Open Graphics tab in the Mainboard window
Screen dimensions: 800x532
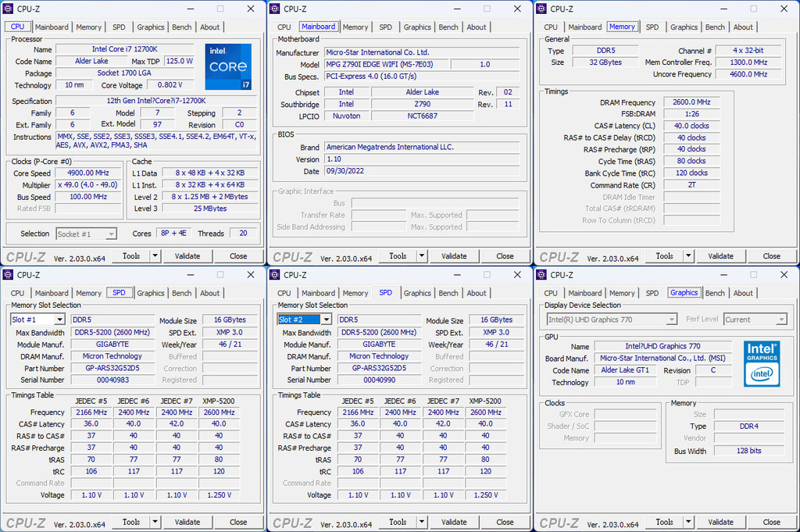pyautogui.click(x=417, y=27)
